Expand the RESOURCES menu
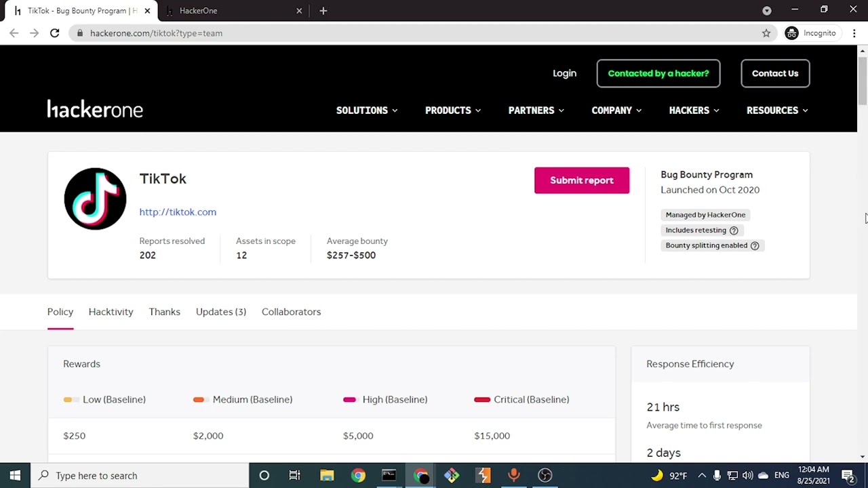 coord(777,110)
